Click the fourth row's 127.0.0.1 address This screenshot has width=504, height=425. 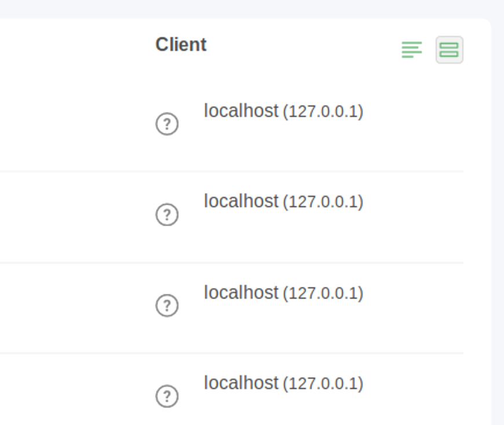[323, 384]
